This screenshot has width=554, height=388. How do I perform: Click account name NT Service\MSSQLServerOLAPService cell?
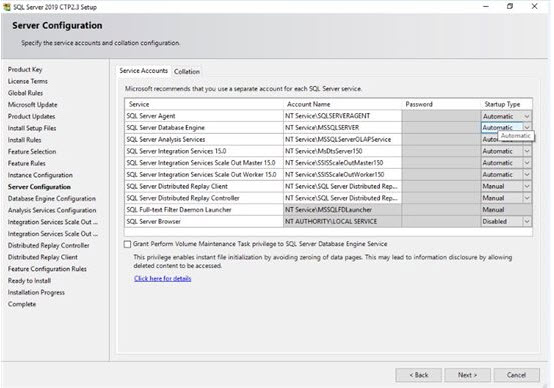pos(342,139)
